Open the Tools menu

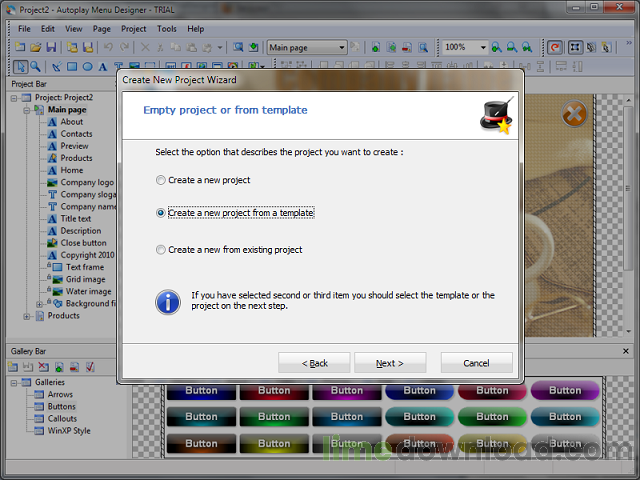166,29
